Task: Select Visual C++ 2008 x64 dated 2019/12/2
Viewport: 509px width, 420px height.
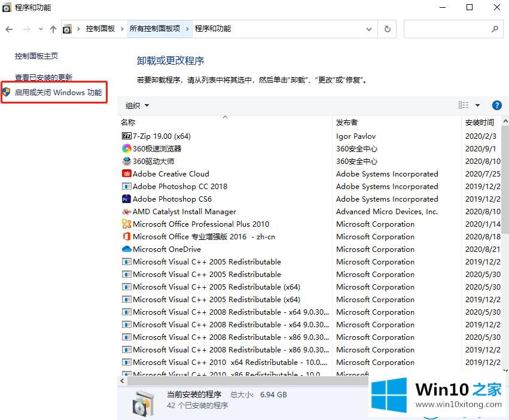Action: [225, 325]
